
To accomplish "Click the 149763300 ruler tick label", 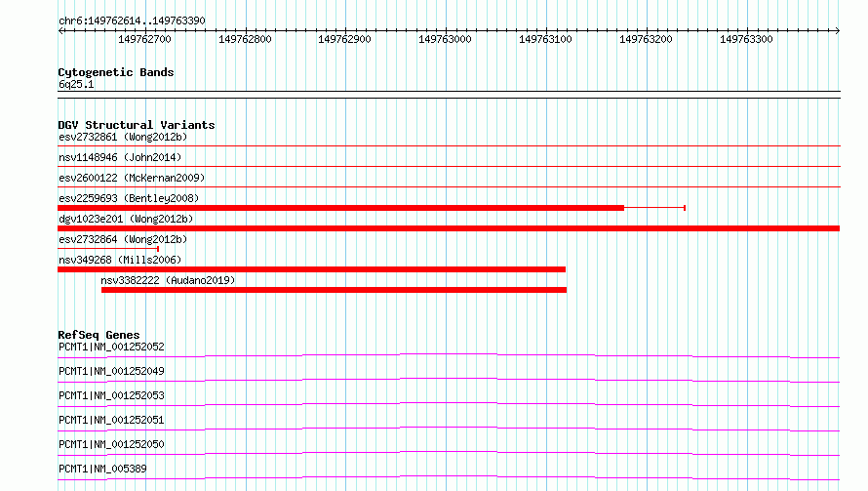I will pyautogui.click(x=746, y=39).
